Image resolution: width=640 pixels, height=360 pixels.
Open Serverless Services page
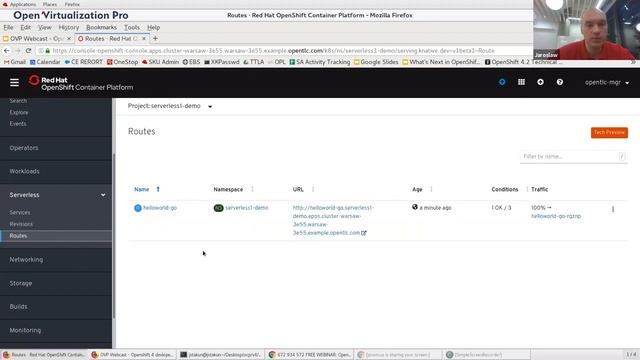(x=20, y=213)
